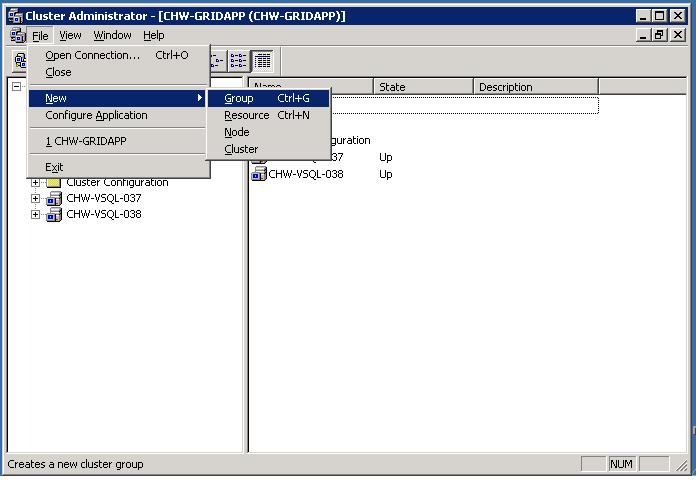Click the CHW-VSQL-038 node icon in tree
Image resolution: width=696 pixels, height=502 pixels.
[x=54, y=214]
